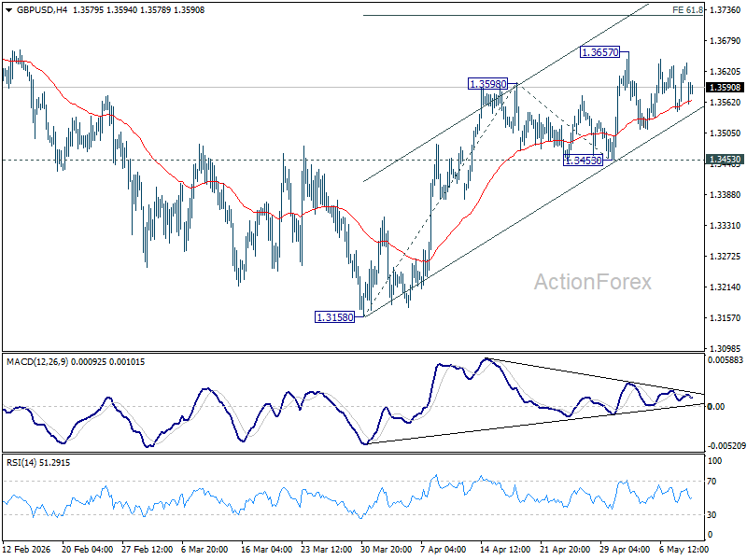
Task: Select the 1.34530 low price label
Action: pos(583,161)
